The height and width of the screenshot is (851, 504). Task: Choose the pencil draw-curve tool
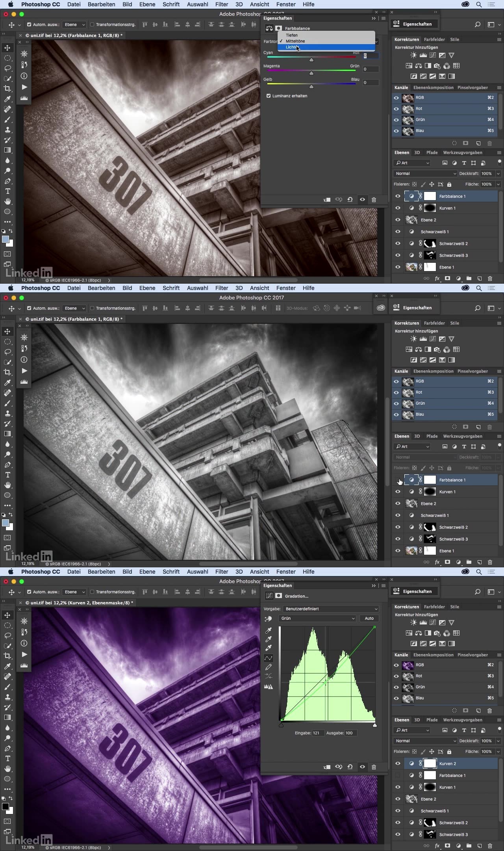269,667
